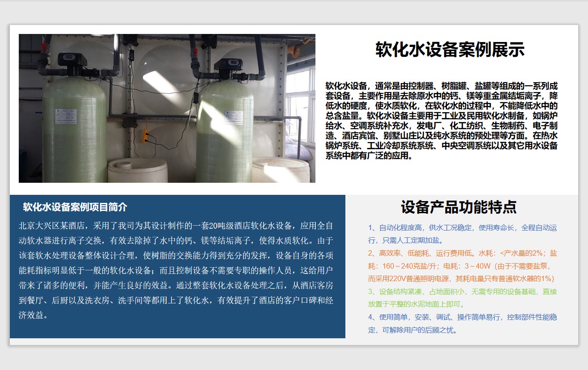The height and width of the screenshot is (370, 588).
Task: Click the heading 设备产品功能特点
Action: tap(459, 207)
